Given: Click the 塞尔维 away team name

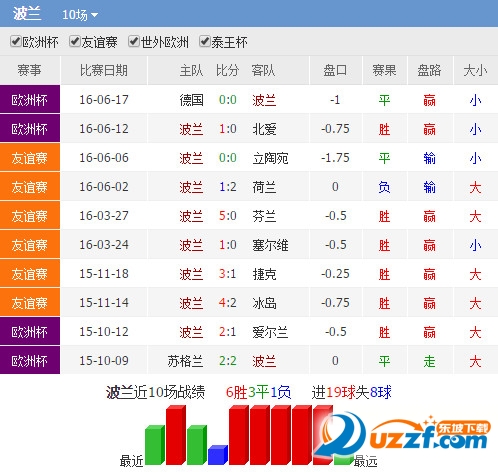Looking at the screenshot, I should 270,245.
